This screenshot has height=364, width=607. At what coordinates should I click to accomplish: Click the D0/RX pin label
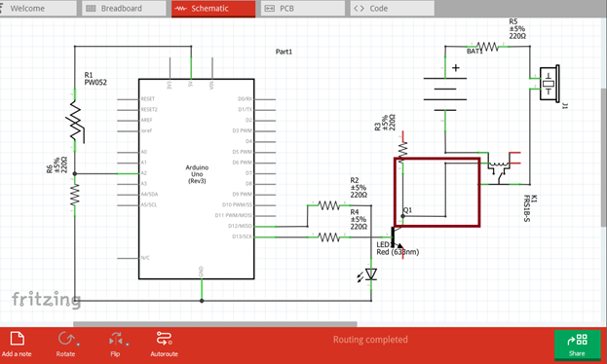tap(245, 99)
